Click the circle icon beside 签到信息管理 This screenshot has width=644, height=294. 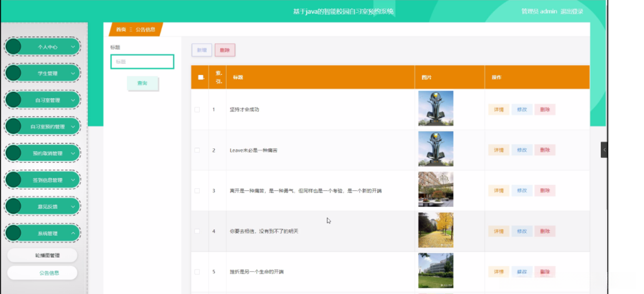pos(14,180)
